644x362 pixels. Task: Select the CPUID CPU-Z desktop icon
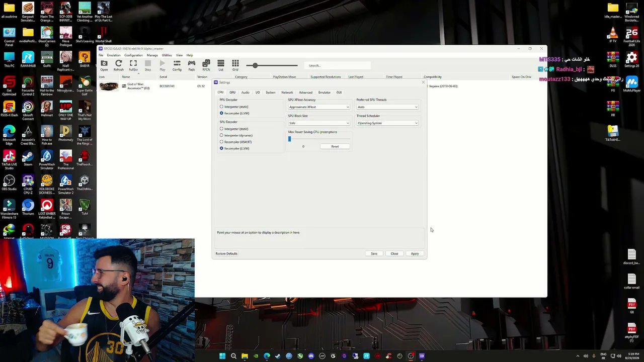tap(28, 183)
